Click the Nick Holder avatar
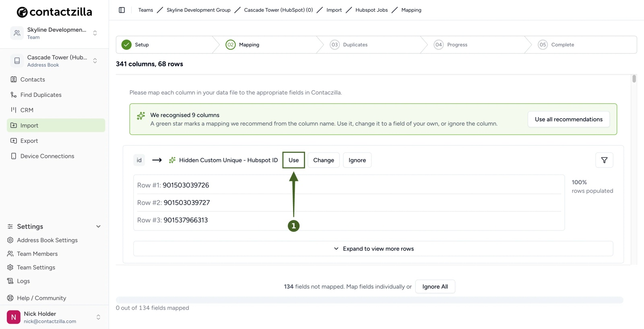Screen dimensions: 644x329 [14, 317]
